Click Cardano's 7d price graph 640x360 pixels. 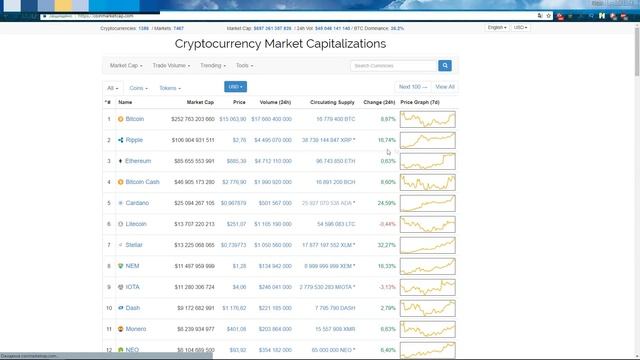(428, 203)
